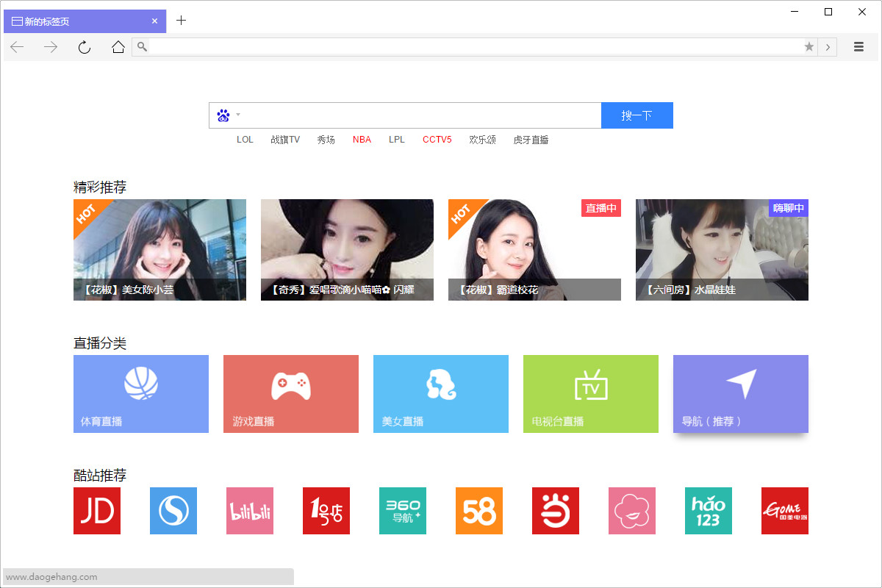882x588 pixels.
Task: Launch the 58 site icon
Action: pos(479,511)
